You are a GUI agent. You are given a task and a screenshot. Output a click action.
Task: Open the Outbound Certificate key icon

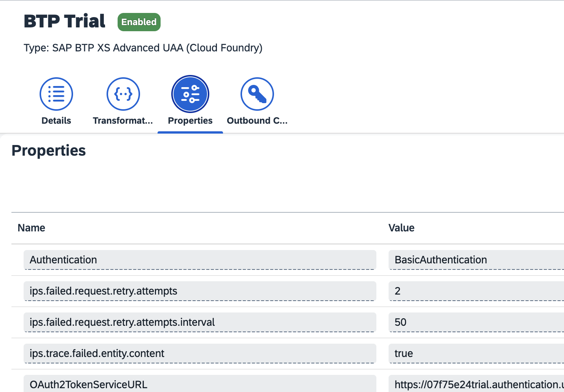pyautogui.click(x=257, y=94)
